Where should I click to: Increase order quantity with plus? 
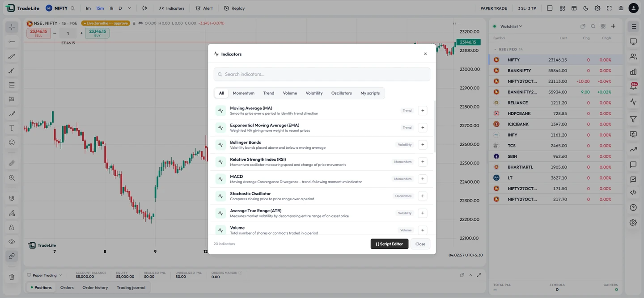click(81, 33)
